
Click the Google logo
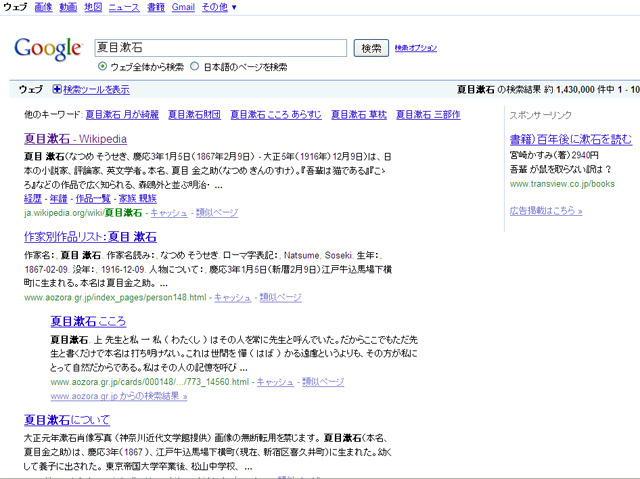click(48, 49)
